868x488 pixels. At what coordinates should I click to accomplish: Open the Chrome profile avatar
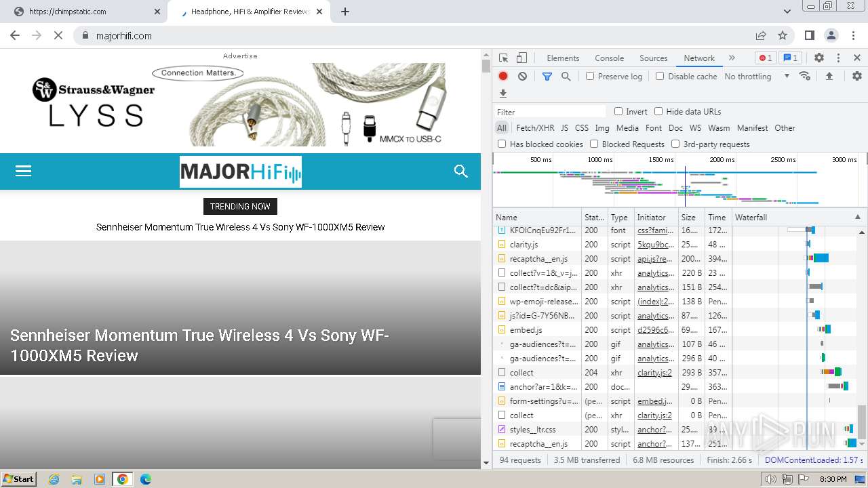831,35
